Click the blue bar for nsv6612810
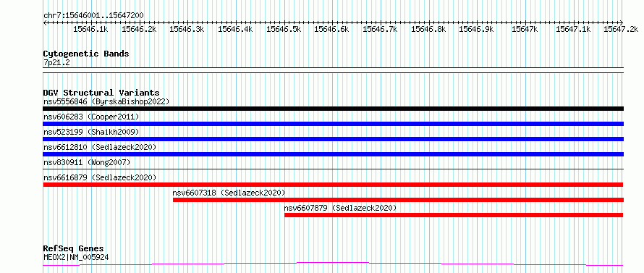Viewport: 644px width, 273px height. pyautogui.click(x=333, y=154)
